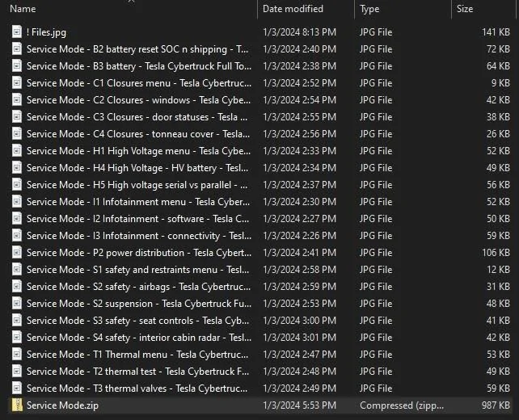The image size is (519, 420).
Task: Select the C4 Closures - tonneau cover file
Action: coord(138,134)
